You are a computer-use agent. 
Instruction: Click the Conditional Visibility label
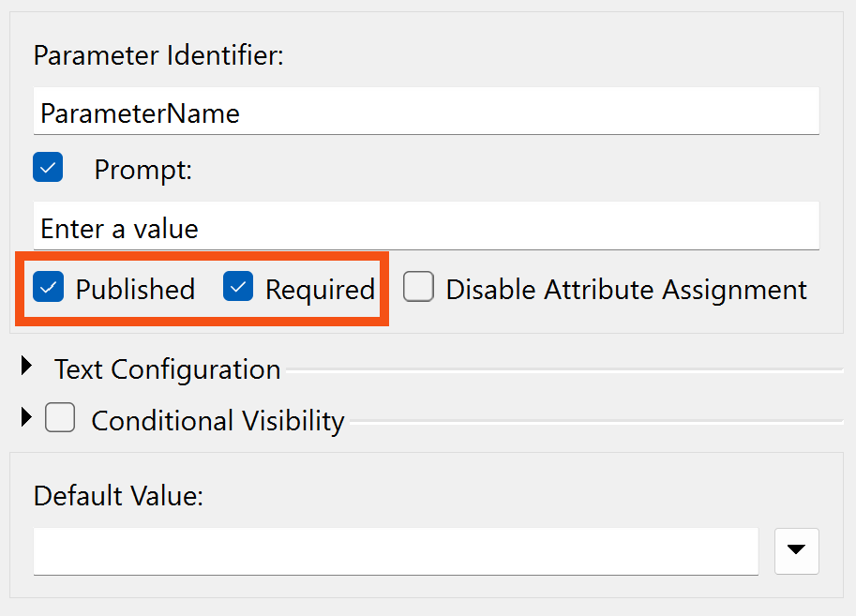click(217, 421)
